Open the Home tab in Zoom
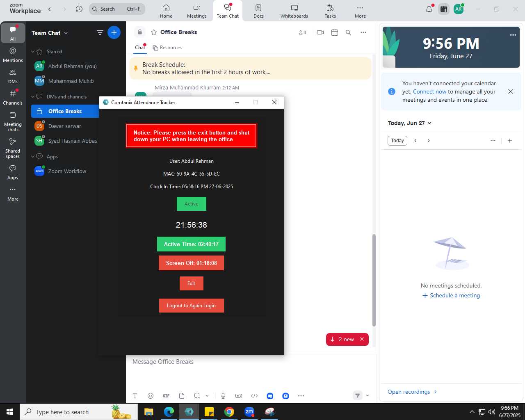Viewport: 525px width, 420px height. [x=166, y=11]
